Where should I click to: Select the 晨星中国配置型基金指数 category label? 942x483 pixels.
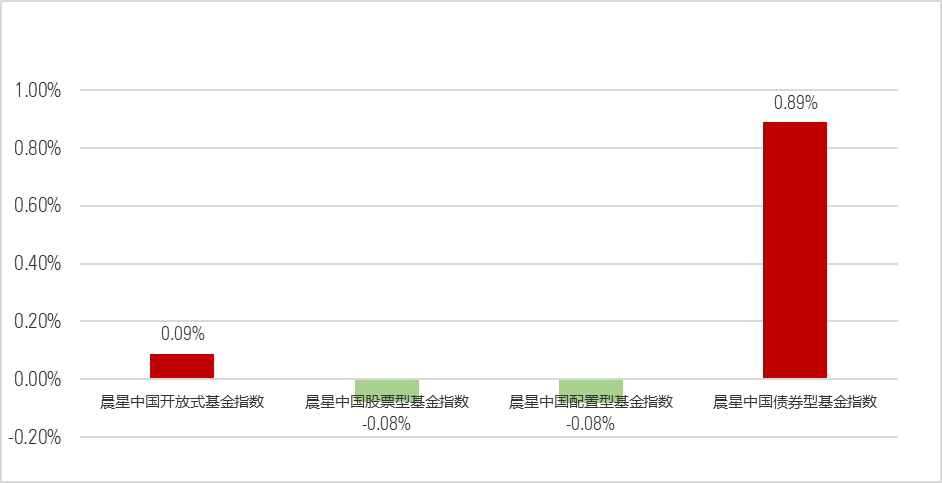(591, 403)
